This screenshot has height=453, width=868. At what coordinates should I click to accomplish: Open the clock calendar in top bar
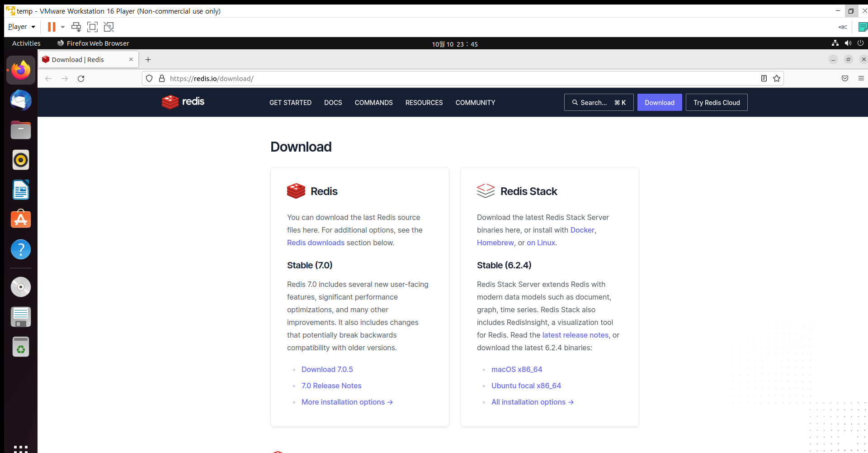click(x=454, y=44)
